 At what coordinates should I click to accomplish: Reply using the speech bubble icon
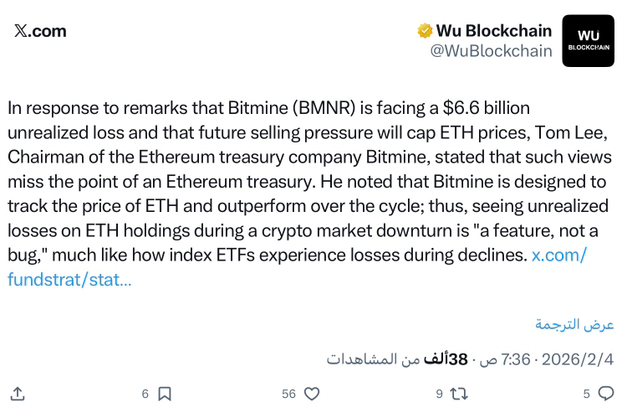[x=604, y=394]
